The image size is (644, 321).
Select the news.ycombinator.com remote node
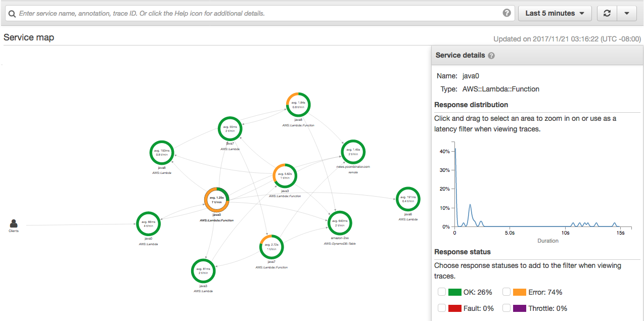(353, 152)
